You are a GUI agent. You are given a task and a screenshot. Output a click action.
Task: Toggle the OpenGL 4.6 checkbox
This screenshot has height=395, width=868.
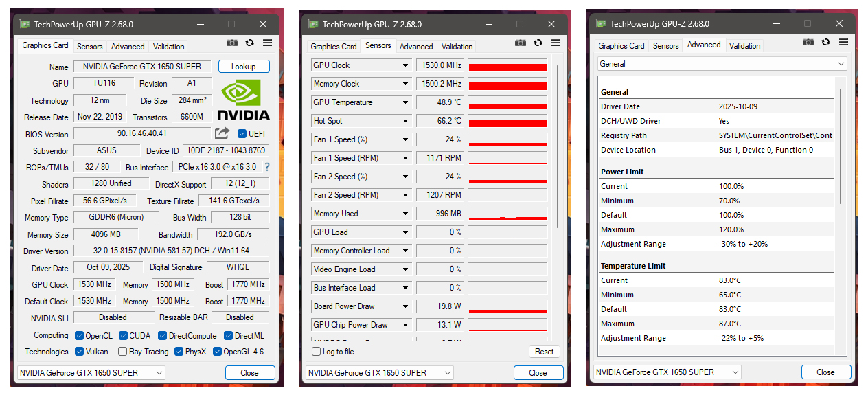pyautogui.click(x=218, y=352)
